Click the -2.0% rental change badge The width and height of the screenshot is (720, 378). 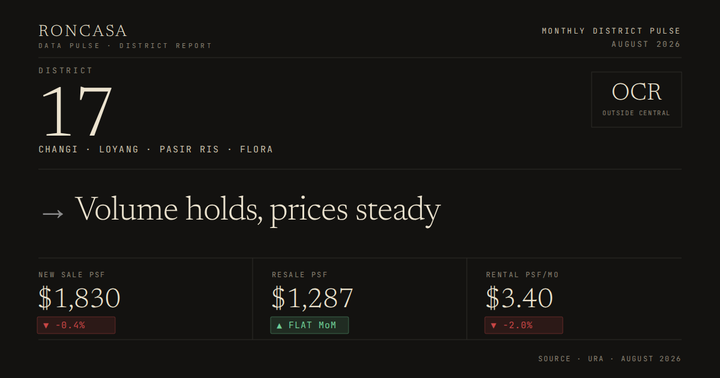523,325
